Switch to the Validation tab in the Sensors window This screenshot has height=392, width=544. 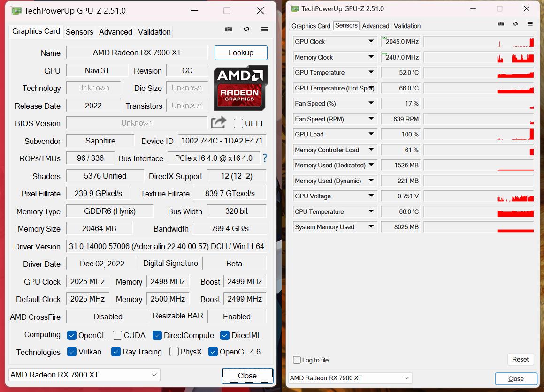tap(407, 26)
